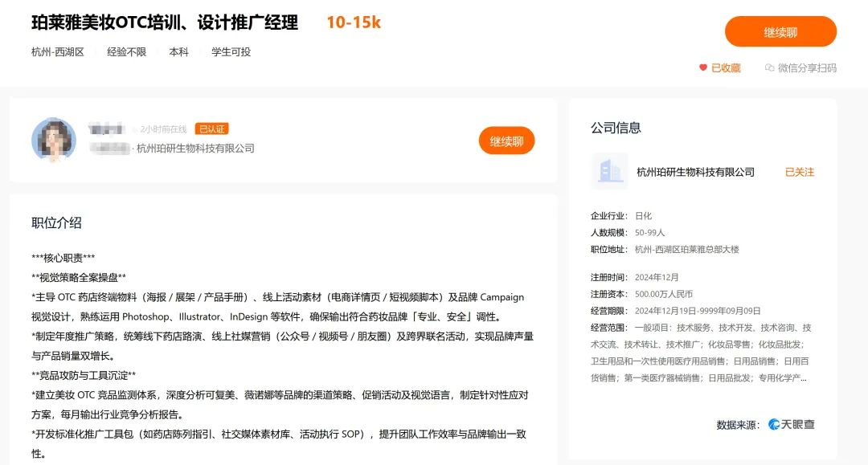Click the 经验不限 tag
Image resolution: width=868 pixels, height=465 pixels.
click(x=127, y=52)
